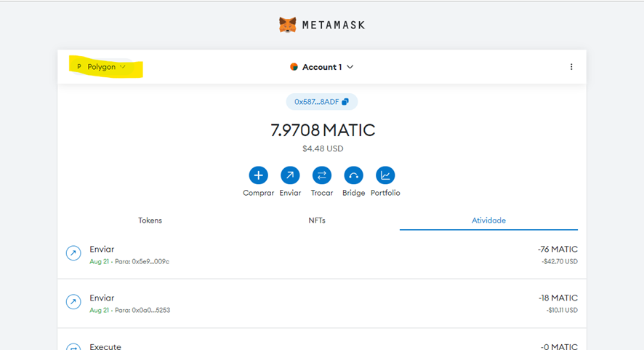Viewport: 644px width, 350px height.
Task: Click the P network badge icon
Action: (x=79, y=67)
